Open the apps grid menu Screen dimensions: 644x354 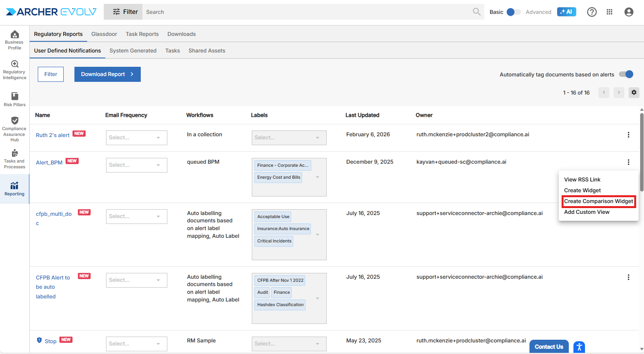pos(609,12)
